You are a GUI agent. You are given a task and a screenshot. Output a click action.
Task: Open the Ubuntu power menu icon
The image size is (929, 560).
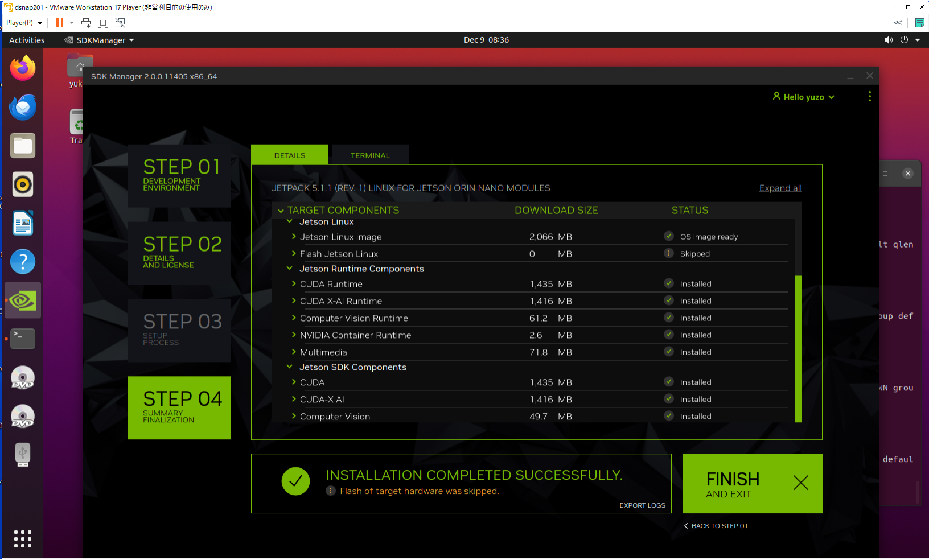click(904, 40)
